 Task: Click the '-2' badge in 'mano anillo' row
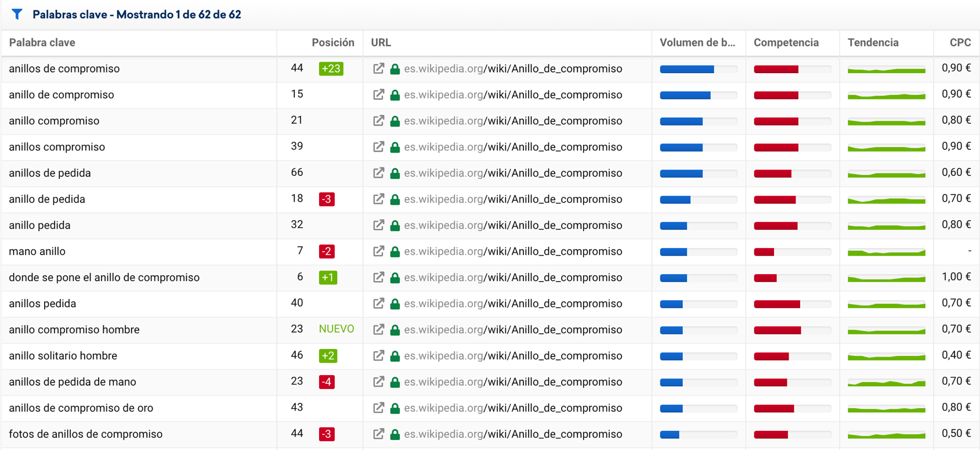327,251
